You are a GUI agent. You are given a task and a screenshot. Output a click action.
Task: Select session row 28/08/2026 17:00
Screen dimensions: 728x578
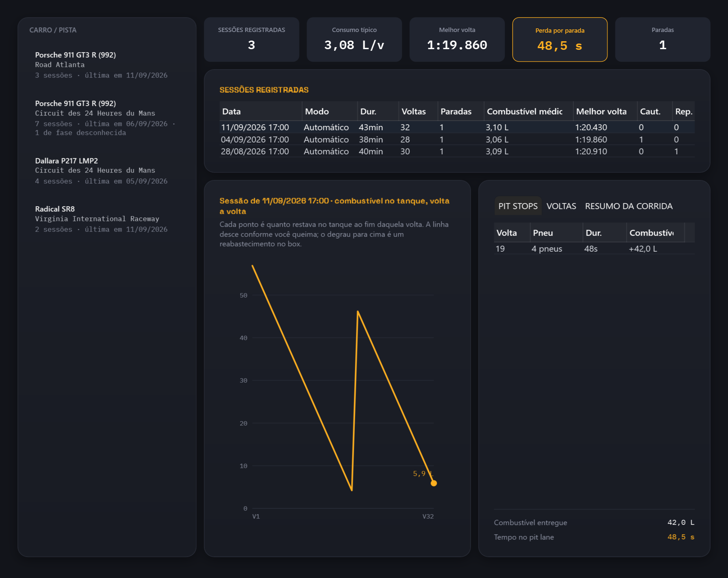point(457,151)
